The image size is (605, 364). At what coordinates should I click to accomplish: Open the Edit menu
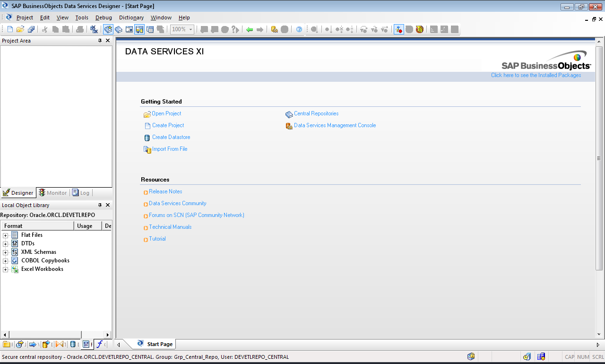tap(45, 17)
